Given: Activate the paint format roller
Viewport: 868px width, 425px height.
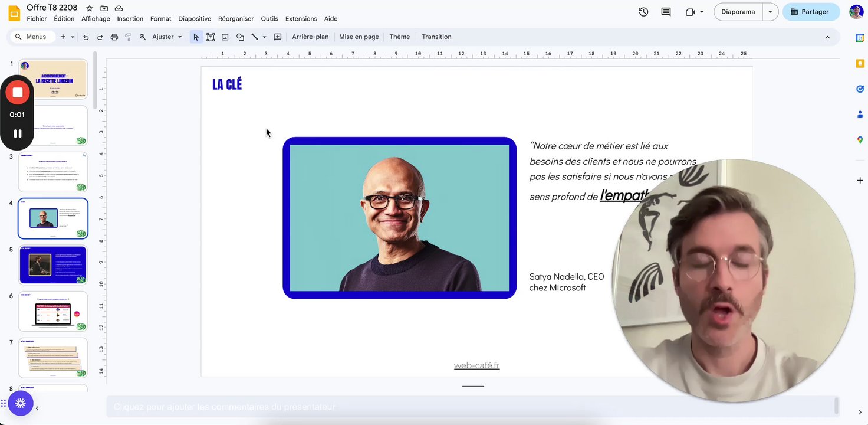Looking at the screenshot, I should 128,37.
